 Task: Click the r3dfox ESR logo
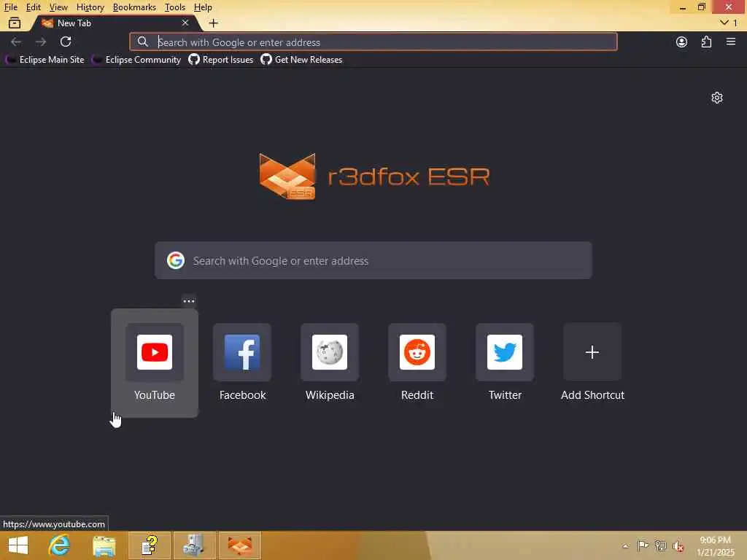pyautogui.click(x=374, y=176)
